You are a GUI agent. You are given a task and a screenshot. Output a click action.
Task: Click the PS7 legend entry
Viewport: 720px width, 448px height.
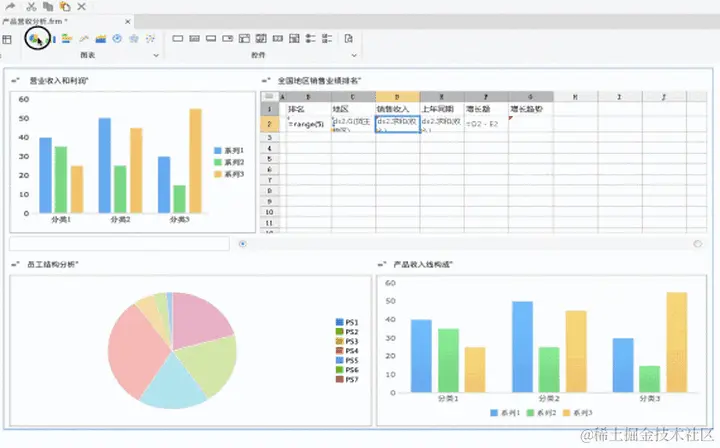347,380
